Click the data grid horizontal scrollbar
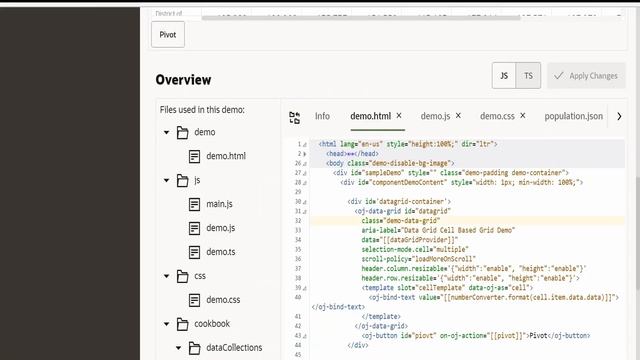The height and width of the screenshot is (360, 640). [x=361, y=18]
